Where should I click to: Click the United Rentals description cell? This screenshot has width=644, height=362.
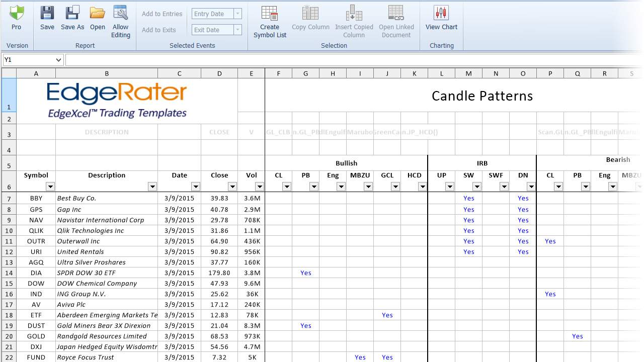107,252
